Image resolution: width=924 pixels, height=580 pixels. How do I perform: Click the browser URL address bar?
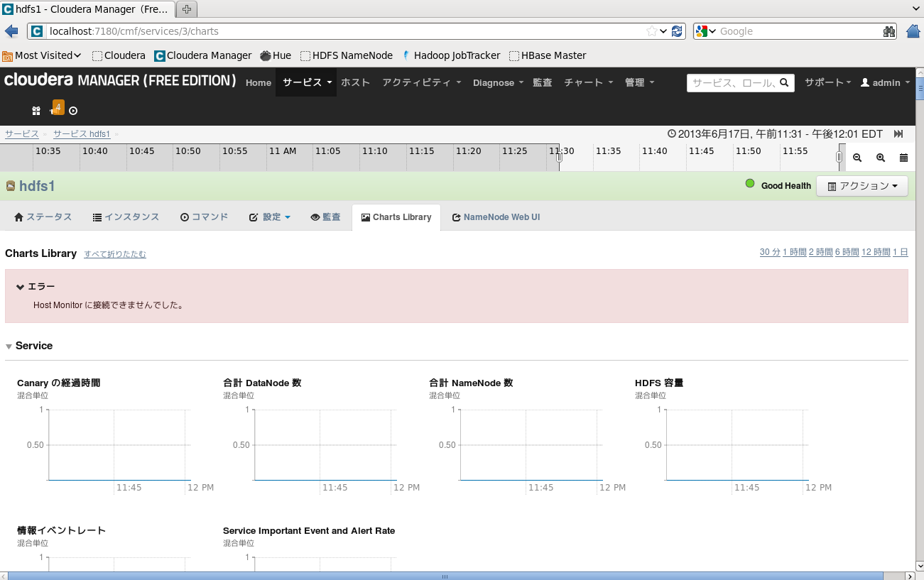point(347,31)
